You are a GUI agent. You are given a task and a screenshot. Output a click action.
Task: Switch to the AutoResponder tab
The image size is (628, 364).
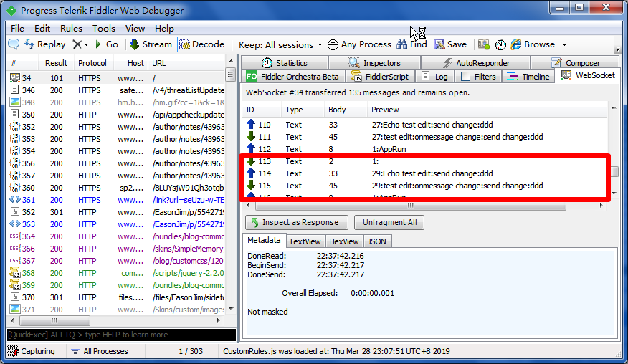pos(476,63)
